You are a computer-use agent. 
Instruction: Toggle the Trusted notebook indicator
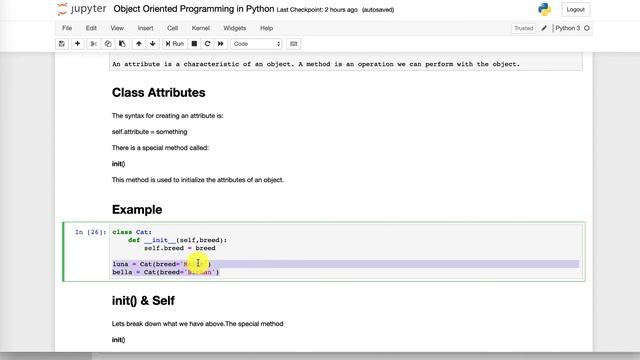pyautogui.click(x=524, y=28)
